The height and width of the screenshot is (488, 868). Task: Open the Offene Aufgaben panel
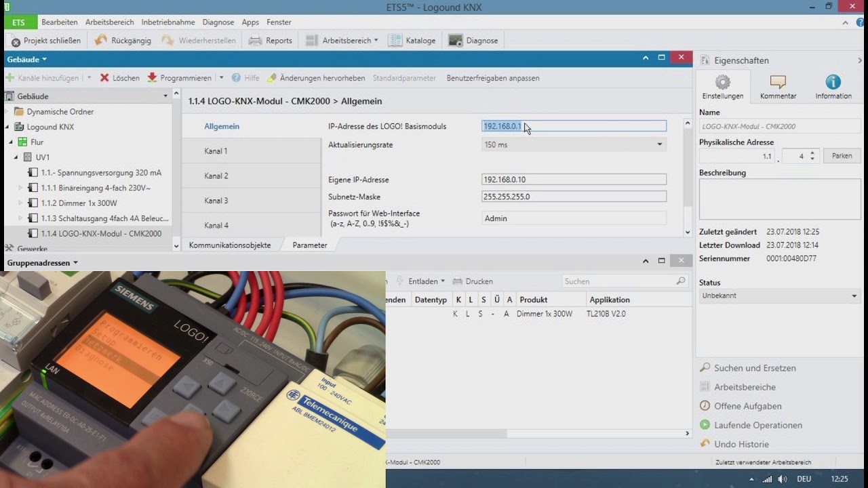tap(740, 406)
